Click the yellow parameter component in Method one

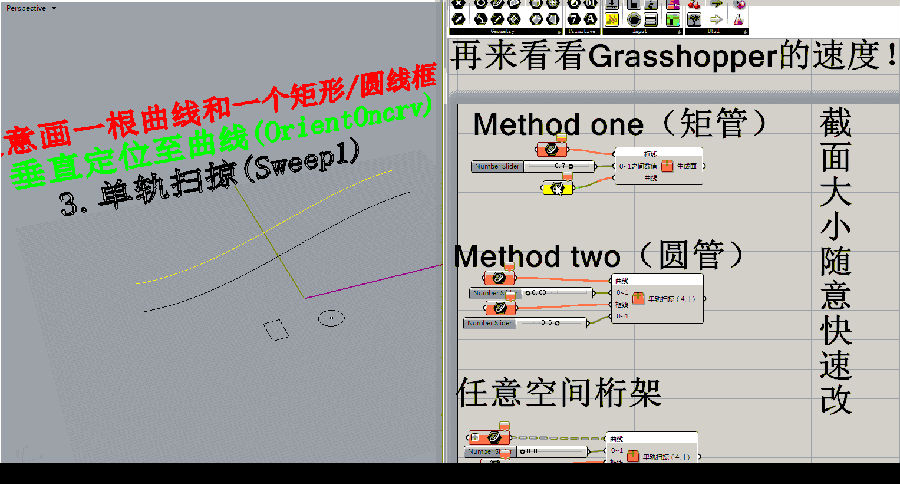click(557, 188)
